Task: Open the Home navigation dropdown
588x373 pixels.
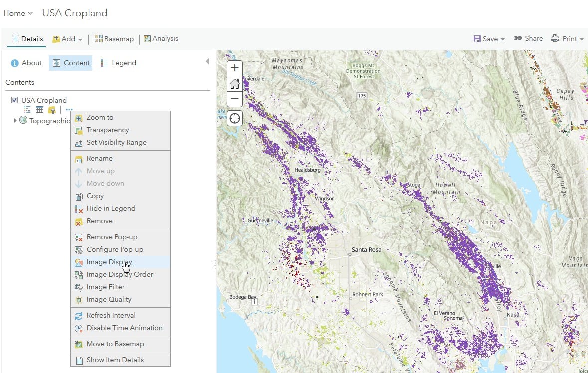Action: pos(18,13)
